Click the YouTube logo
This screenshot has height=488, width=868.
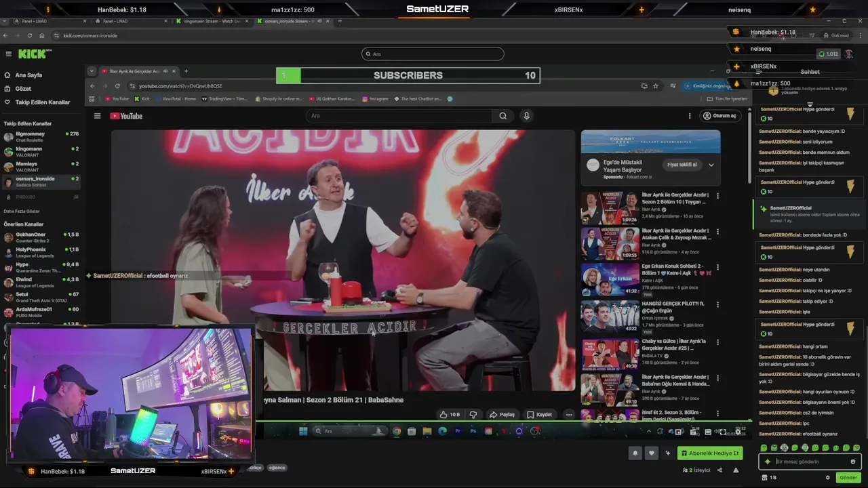tap(126, 116)
